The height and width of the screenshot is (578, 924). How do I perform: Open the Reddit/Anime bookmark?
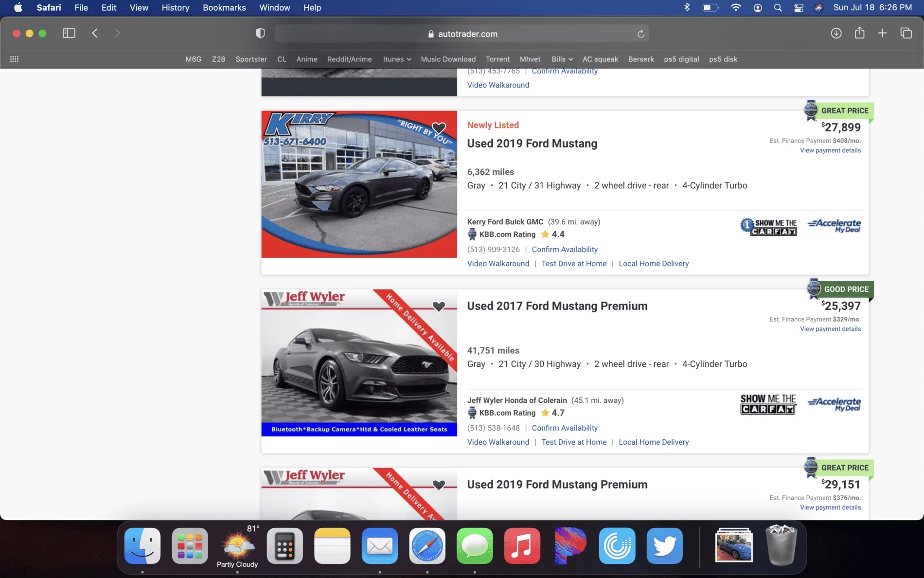click(349, 59)
